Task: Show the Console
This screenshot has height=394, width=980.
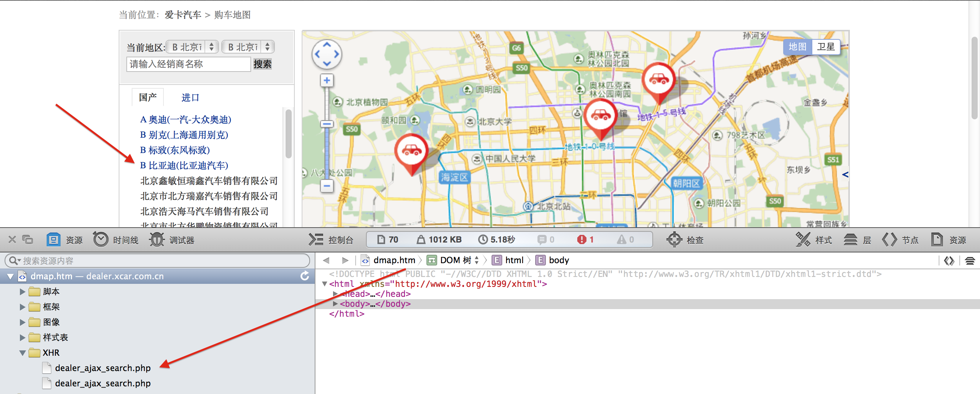Action: point(331,240)
